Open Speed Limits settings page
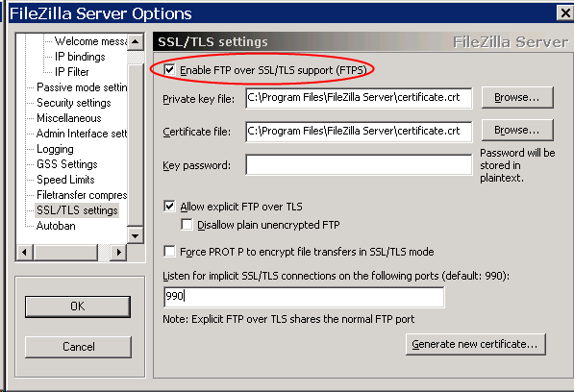The image size is (574, 392). [x=65, y=180]
